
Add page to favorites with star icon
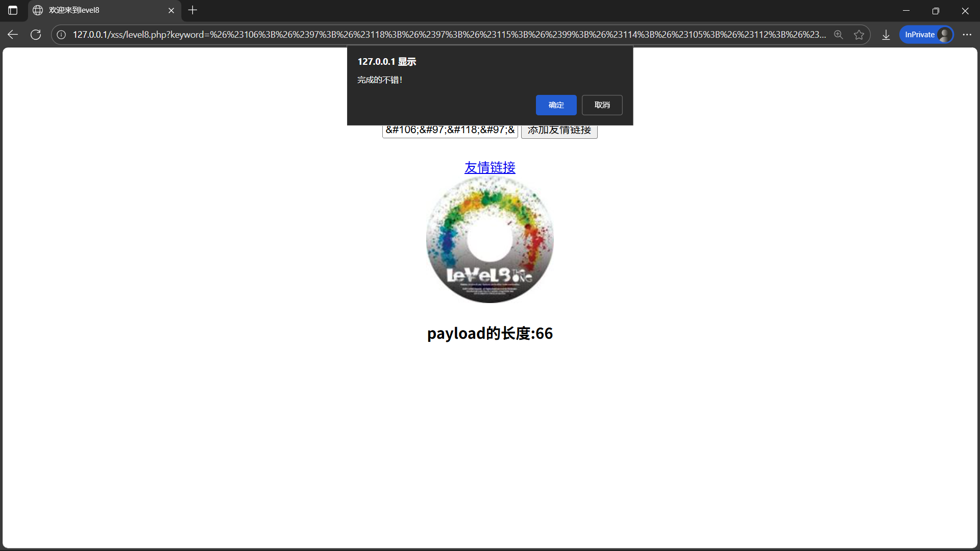pyautogui.click(x=859, y=35)
